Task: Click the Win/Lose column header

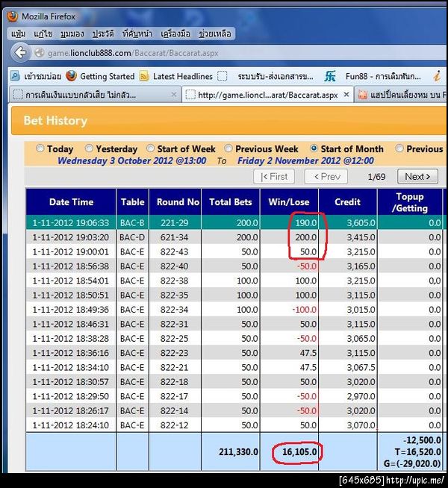Action: pyautogui.click(x=289, y=202)
